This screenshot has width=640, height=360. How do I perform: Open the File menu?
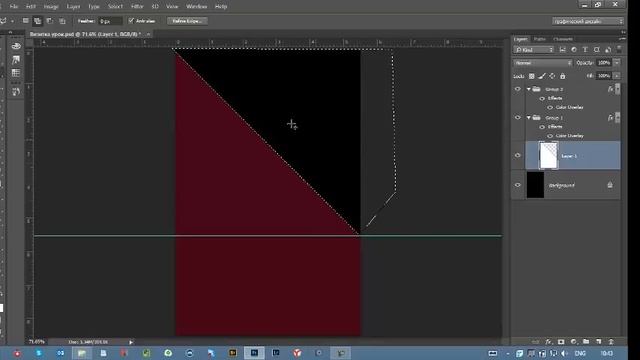(14, 7)
